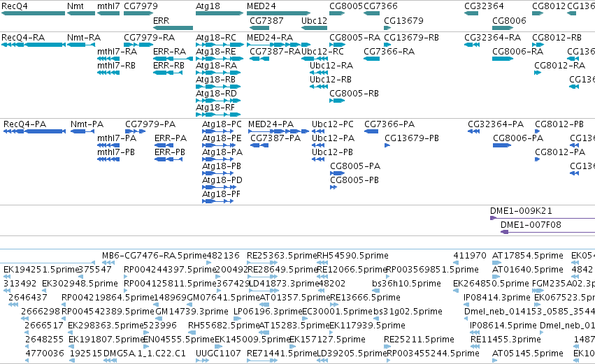Click the RE25211.5prime EST label
The width and height of the screenshot is (595, 364).
pyautogui.click(x=419, y=340)
